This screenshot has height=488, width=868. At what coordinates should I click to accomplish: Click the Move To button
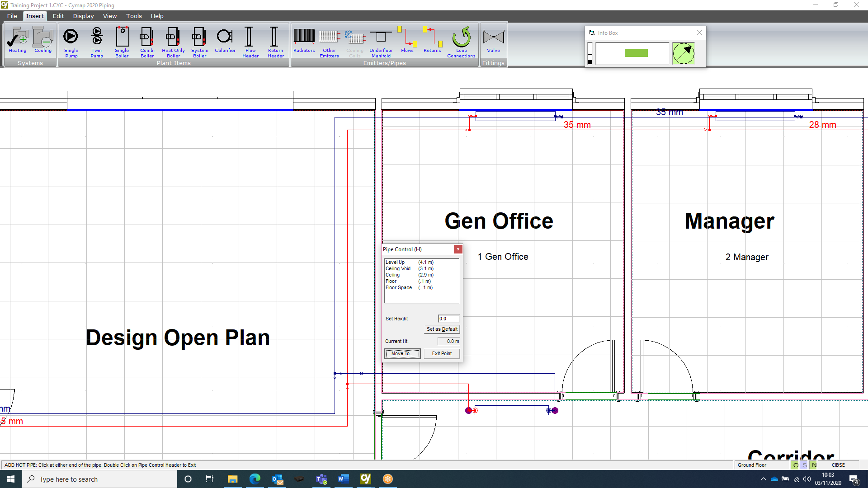[402, 353]
